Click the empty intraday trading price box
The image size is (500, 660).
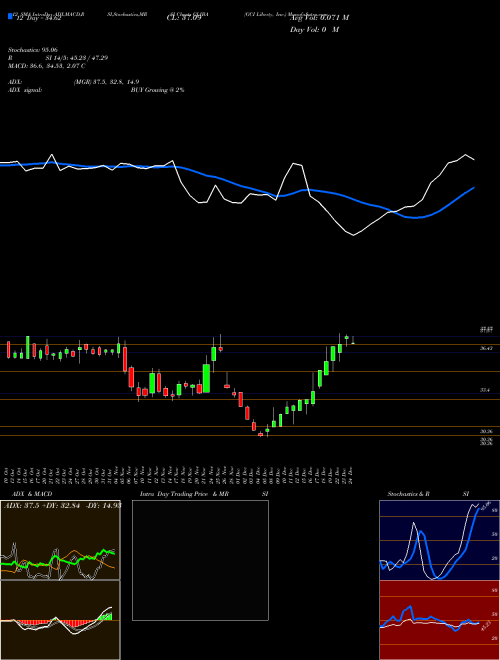200,560
